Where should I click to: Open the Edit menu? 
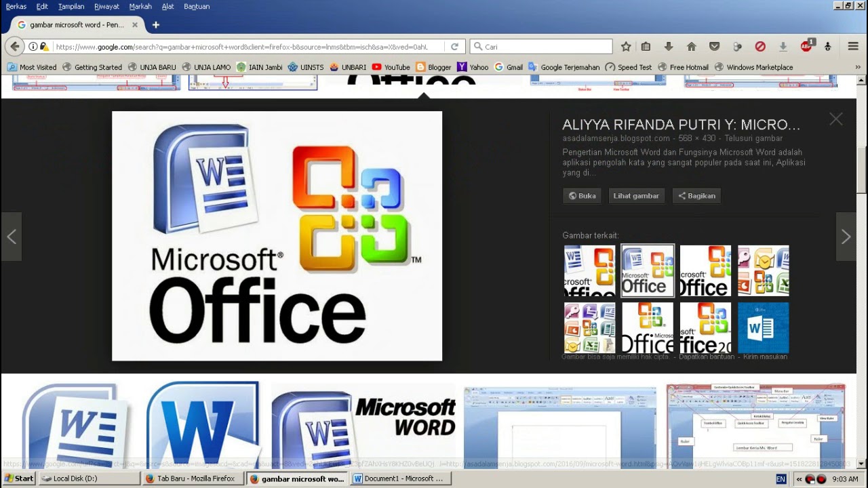pos(42,6)
